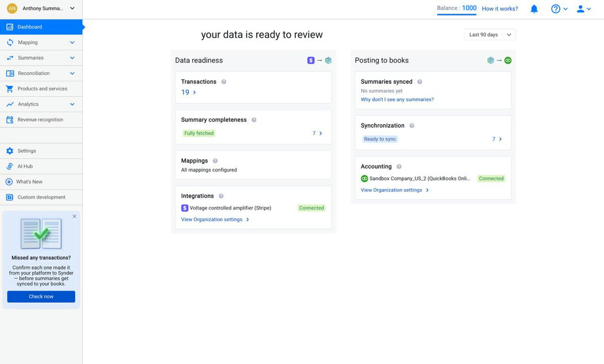
Task: Click the Analytics chart icon
Action: click(x=10, y=104)
